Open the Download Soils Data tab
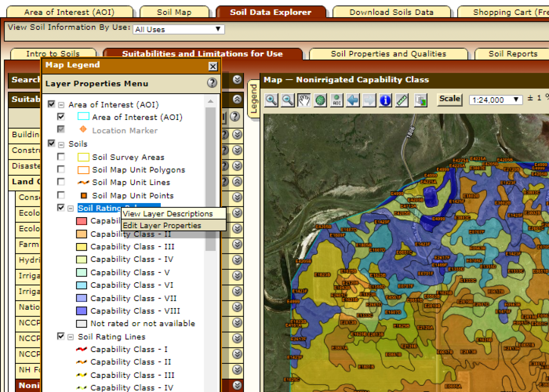The image size is (549, 392). (x=392, y=12)
